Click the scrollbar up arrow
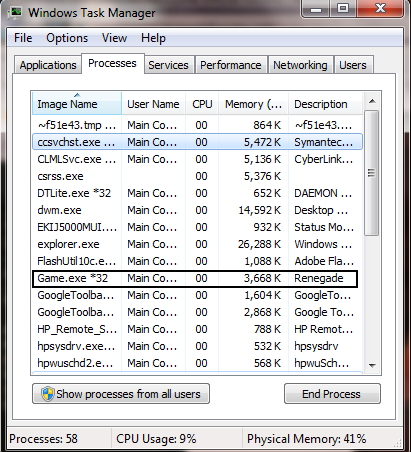Viewport: 411px width, 452px height. 372,101
